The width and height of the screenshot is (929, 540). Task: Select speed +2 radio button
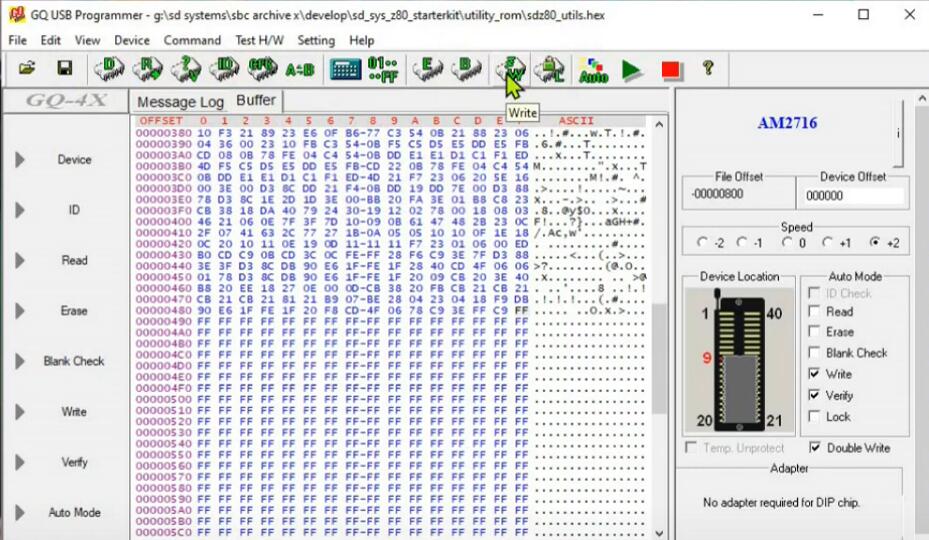(x=874, y=242)
